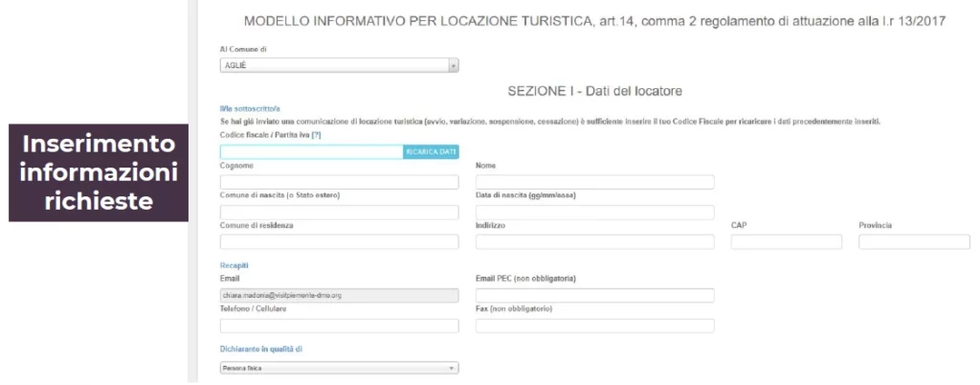Click the 'SEZIONE I - Dati del locatore' heading
980x385 pixels.
coord(594,91)
